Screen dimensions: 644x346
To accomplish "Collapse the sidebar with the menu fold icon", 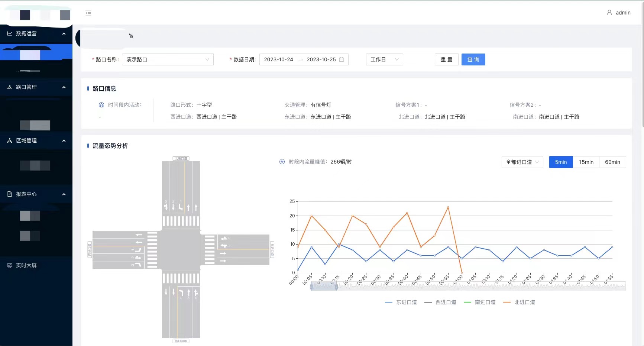I will (x=88, y=13).
